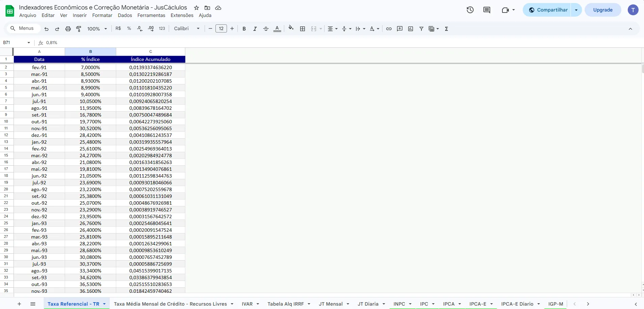Viewport: 644px width, 309px height.
Task: Insert a chart
Action: (411, 29)
